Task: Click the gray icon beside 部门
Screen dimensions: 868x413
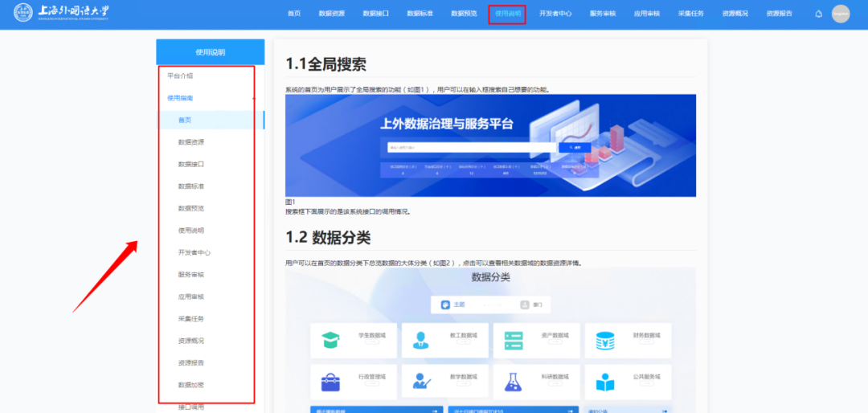Action: pyautogui.click(x=525, y=305)
